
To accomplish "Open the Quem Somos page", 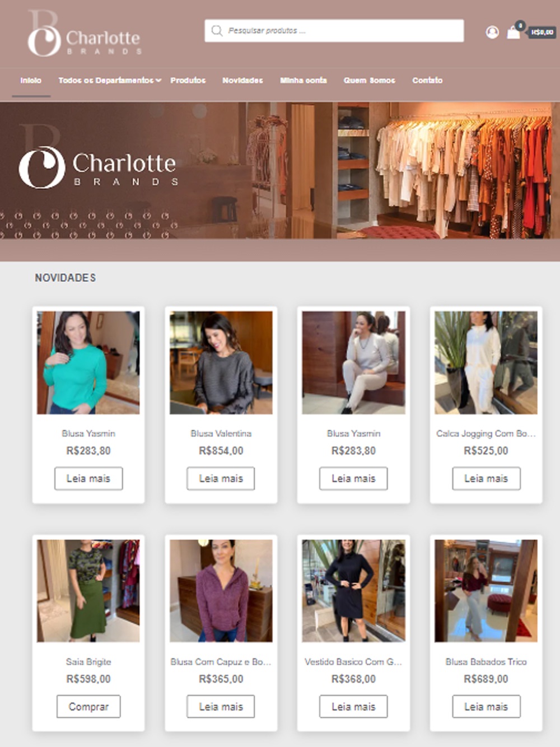I will (x=370, y=80).
